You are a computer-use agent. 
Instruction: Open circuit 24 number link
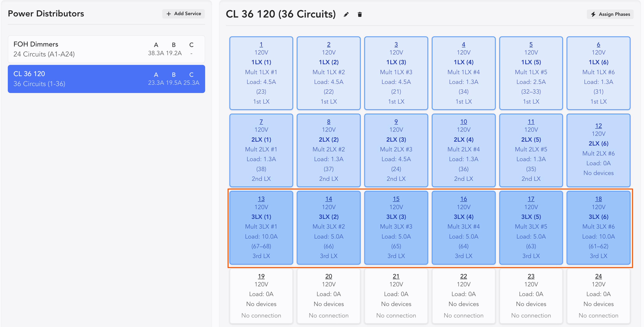pos(598,276)
